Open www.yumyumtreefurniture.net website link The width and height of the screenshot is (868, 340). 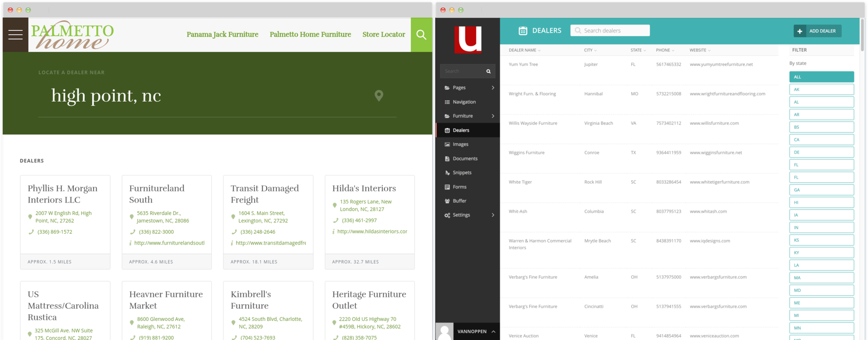(721, 65)
